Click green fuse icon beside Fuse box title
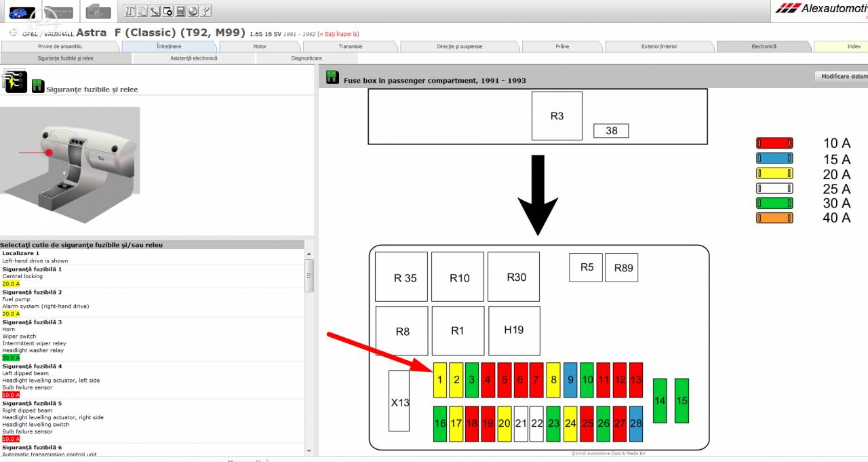 coord(332,77)
